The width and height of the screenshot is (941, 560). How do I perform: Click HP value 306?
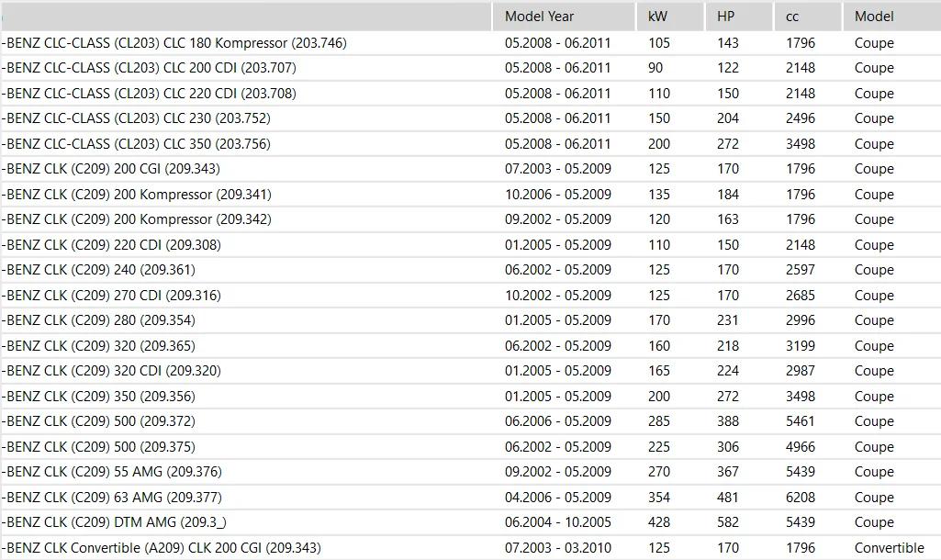pyautogui.click(x=728, y=446)
